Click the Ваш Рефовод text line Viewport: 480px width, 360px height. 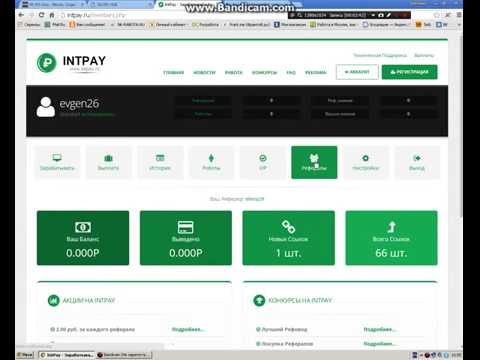click(x=237, y=199)
